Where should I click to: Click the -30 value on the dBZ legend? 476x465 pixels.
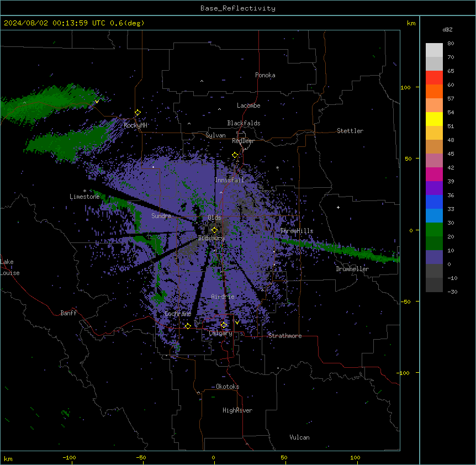(452, 292)
